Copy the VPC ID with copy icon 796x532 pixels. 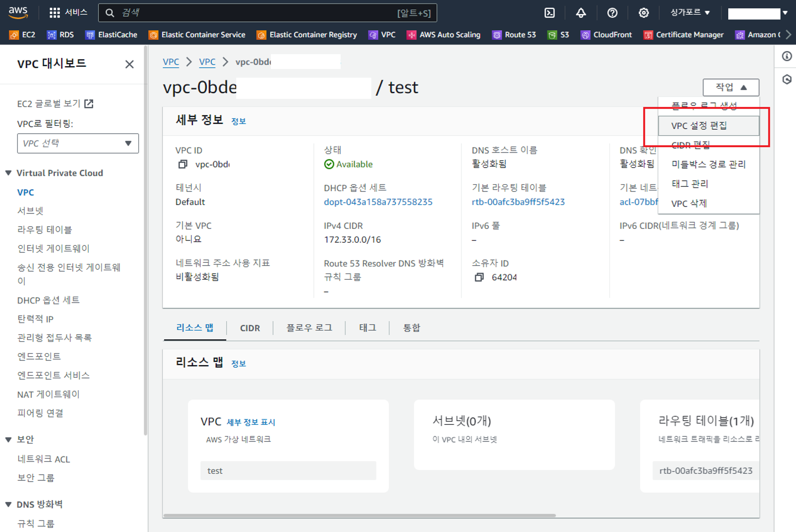(x=182, y=164)
